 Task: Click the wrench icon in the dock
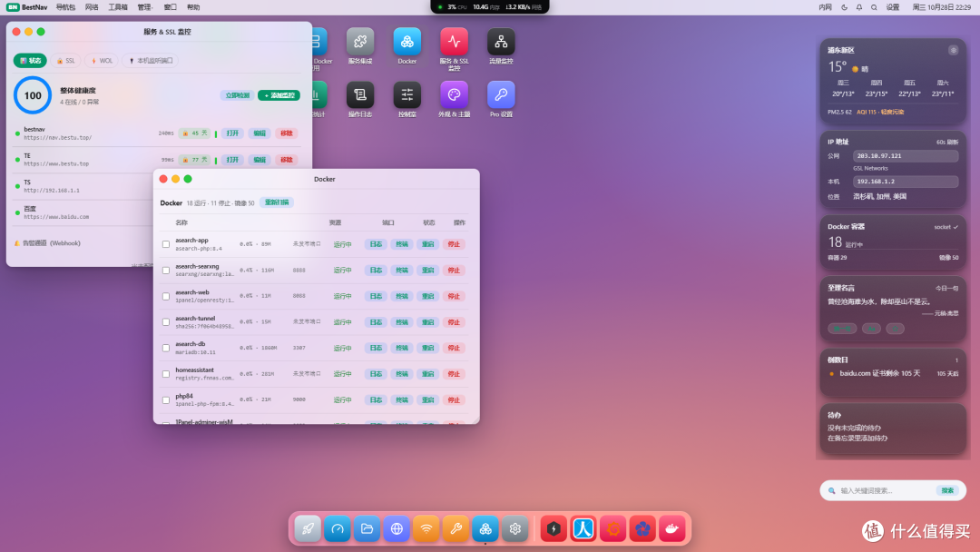click(456, 529)
